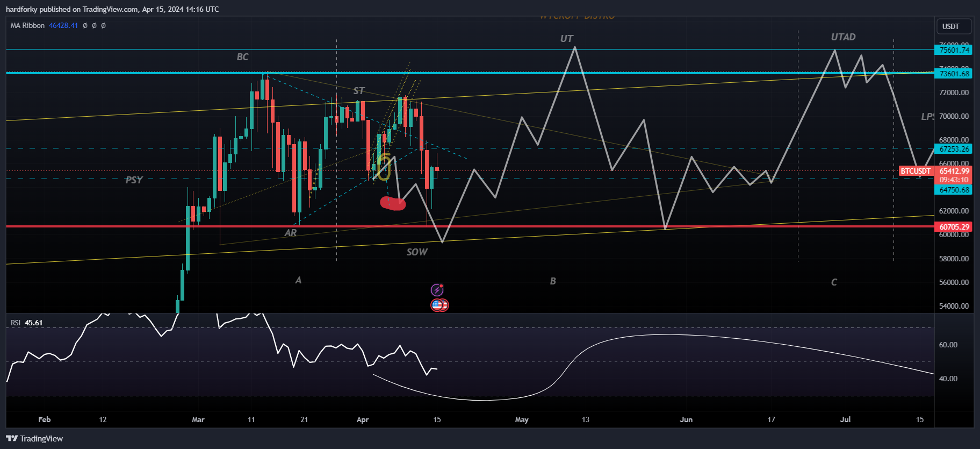Click the RSI value 45.61
The height and width of the screenshot is (449, 980).
34,323
